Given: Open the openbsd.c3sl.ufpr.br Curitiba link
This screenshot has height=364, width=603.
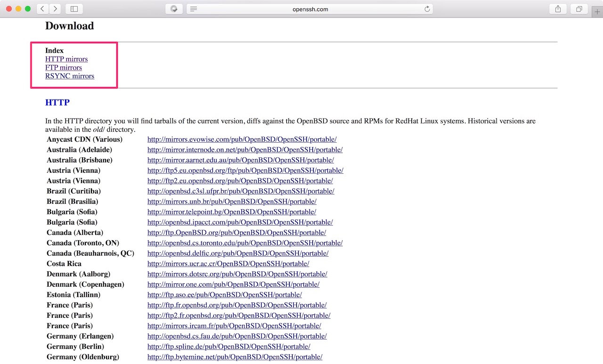Looking at the screenshot, I should tap(241, 191).
